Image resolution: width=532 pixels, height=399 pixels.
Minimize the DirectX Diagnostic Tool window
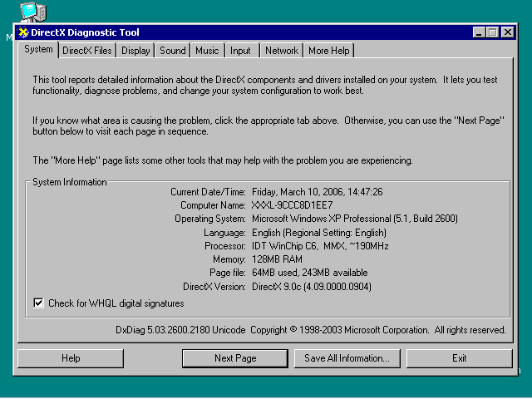[479, 32]
